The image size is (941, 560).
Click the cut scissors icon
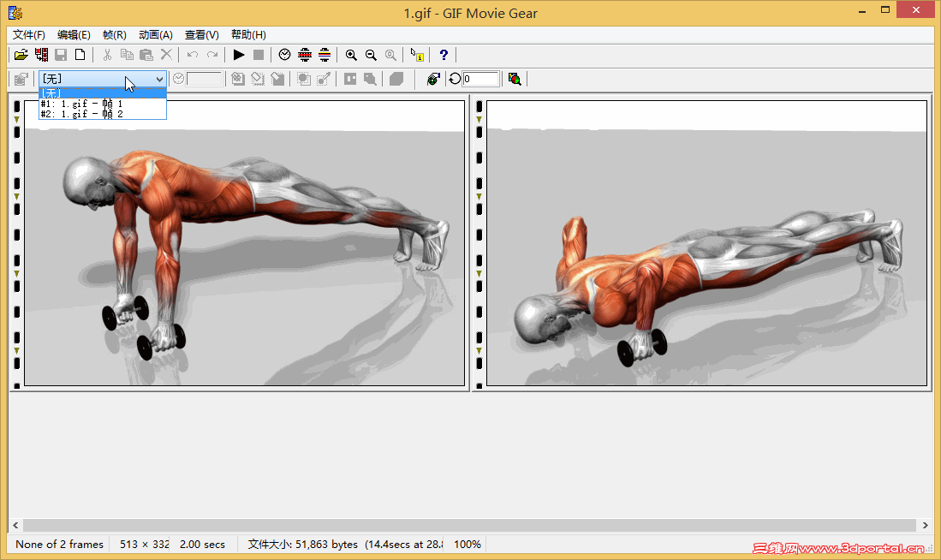(x=107, y=55)
